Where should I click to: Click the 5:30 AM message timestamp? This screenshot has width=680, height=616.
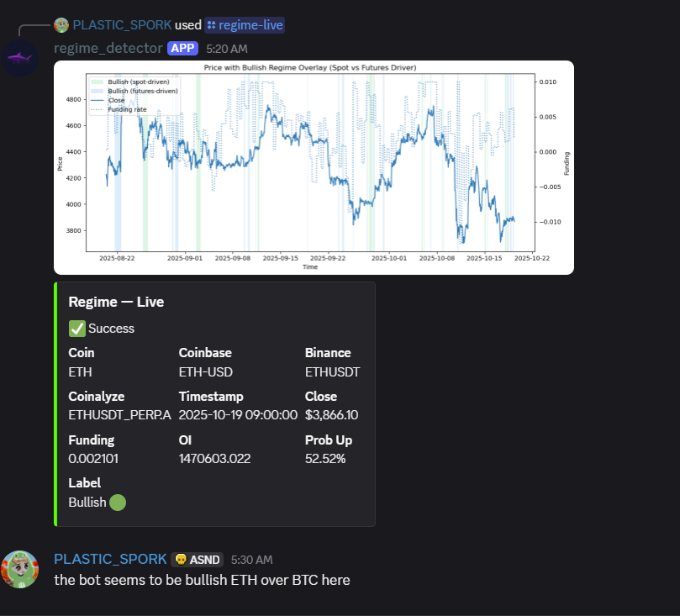251,560
